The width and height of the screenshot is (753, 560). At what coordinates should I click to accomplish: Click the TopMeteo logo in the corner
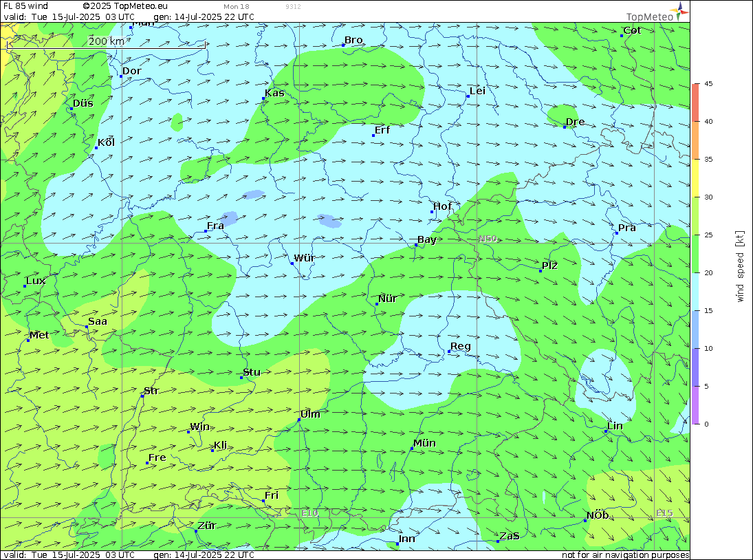[657, 12]
